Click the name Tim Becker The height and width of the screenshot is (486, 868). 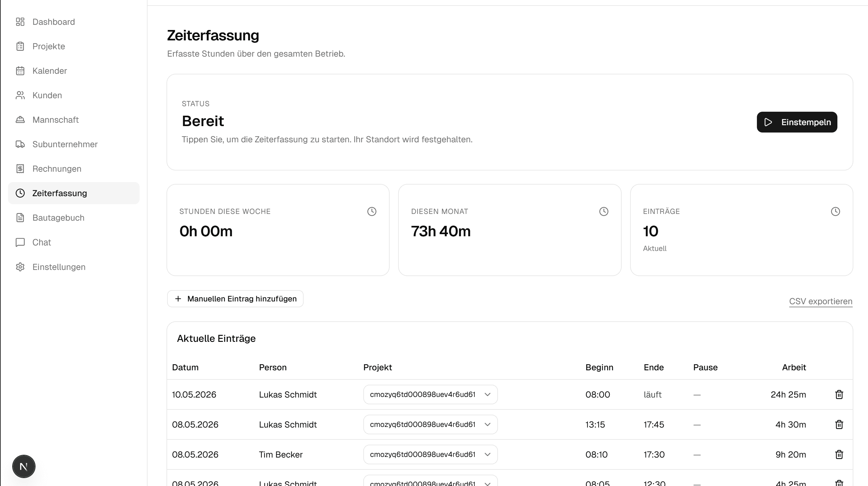click(281, 454)
